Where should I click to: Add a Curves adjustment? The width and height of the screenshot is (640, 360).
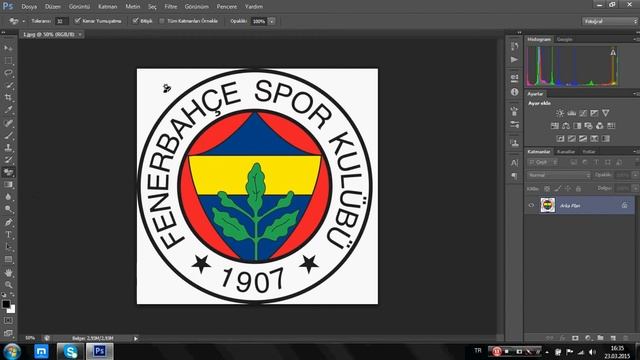tap(583, 113)
